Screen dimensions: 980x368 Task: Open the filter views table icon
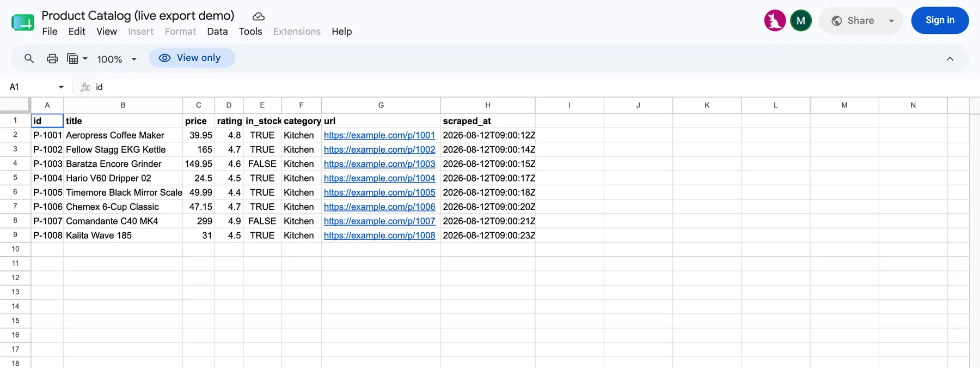click(72, 58)
